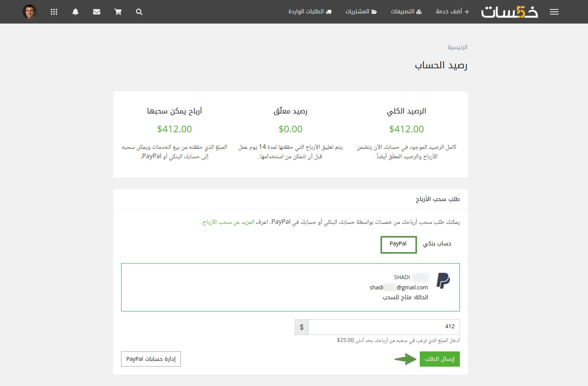This screenshot has width=588, height=386.
Task: Open the user profile avatar
Action: [x=29, y=12]
